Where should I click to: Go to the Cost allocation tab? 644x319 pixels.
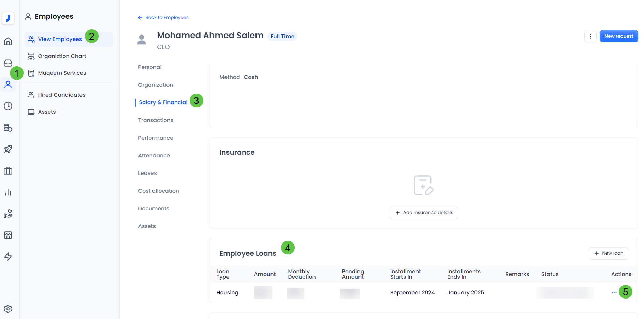click(x=158, y=191)
